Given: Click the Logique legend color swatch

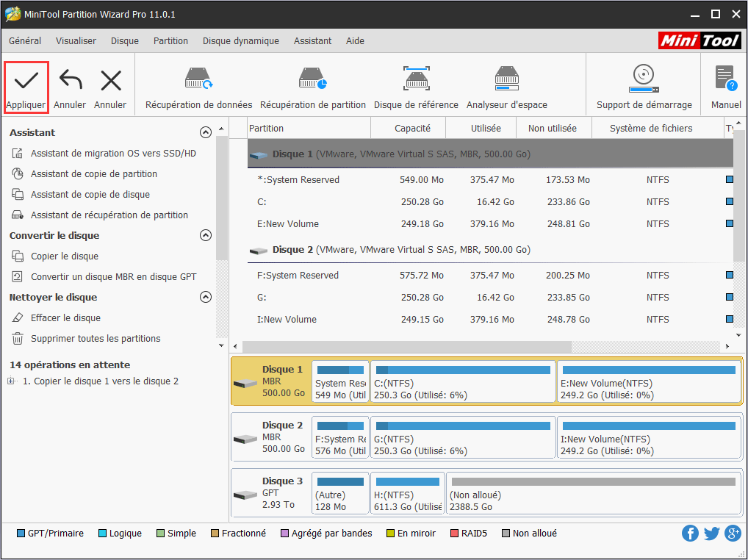Looking at the screenshot, I should pos(102,534).
